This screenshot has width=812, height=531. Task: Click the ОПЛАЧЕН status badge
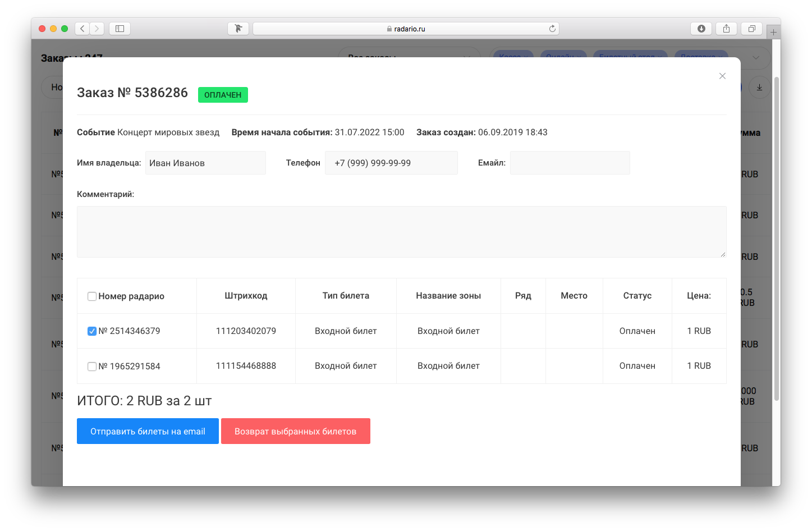(x=223, y=95)
